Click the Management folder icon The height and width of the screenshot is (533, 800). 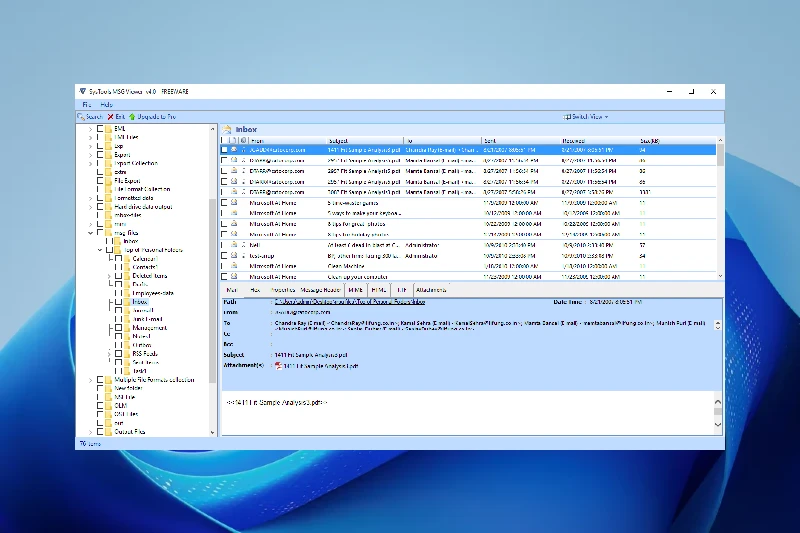pos(127,327)
